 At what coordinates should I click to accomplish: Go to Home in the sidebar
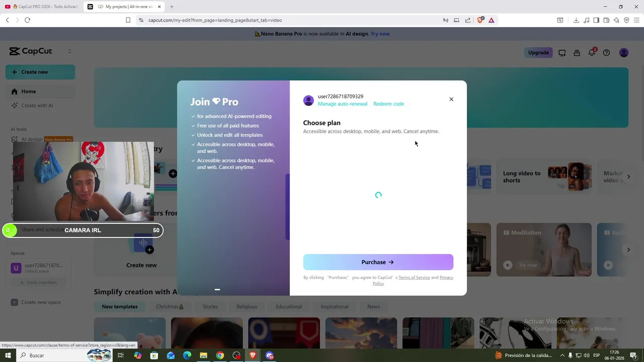[40, 92]
